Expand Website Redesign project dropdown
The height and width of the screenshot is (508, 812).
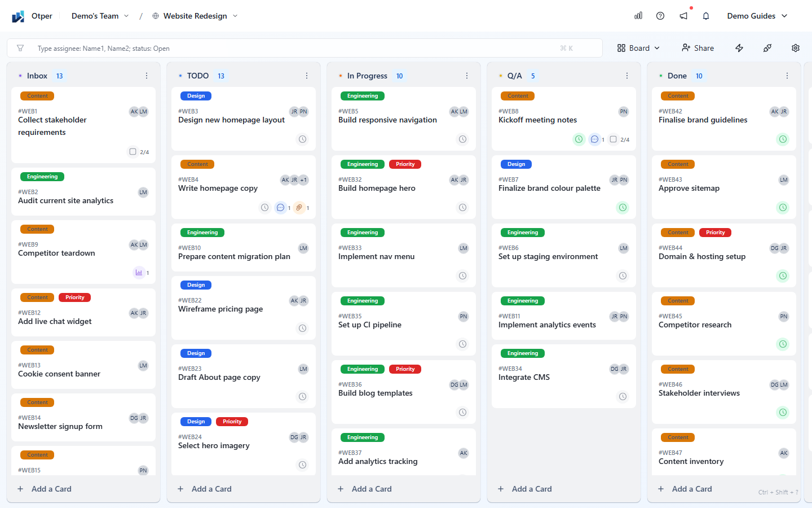195,16
